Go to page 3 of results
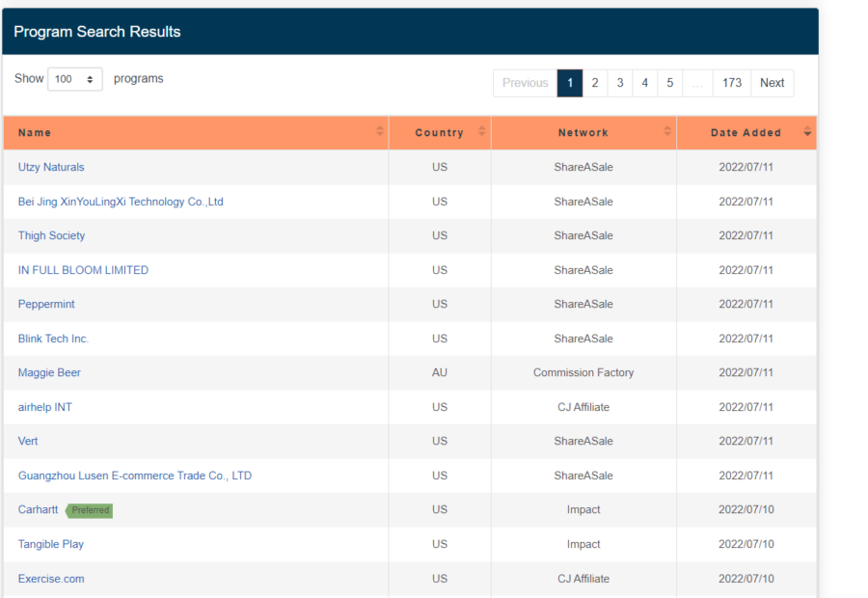 coord(620,83)
